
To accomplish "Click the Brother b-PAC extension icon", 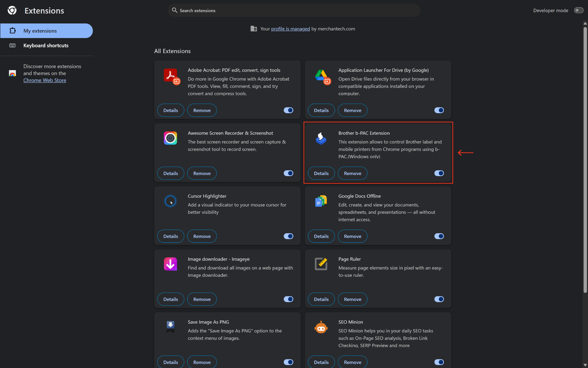I will click(x=321, y=138).
